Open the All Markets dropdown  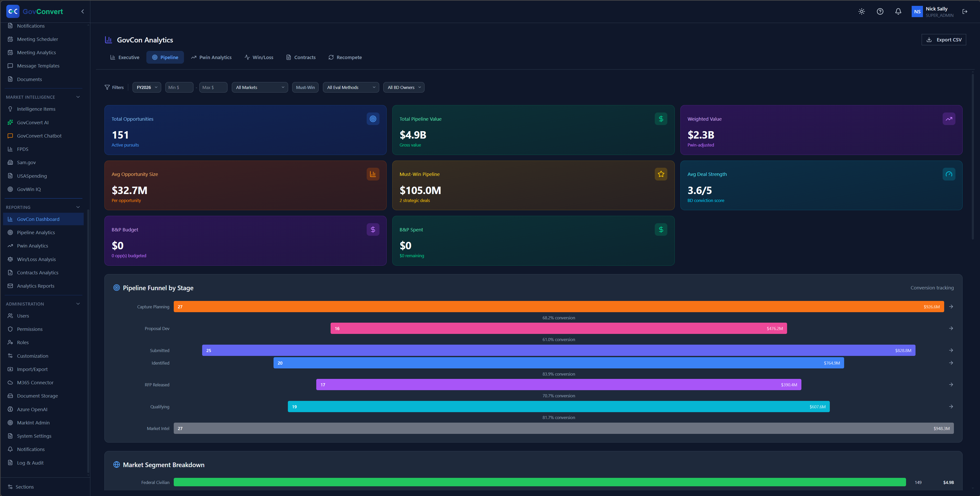[260, 87]
